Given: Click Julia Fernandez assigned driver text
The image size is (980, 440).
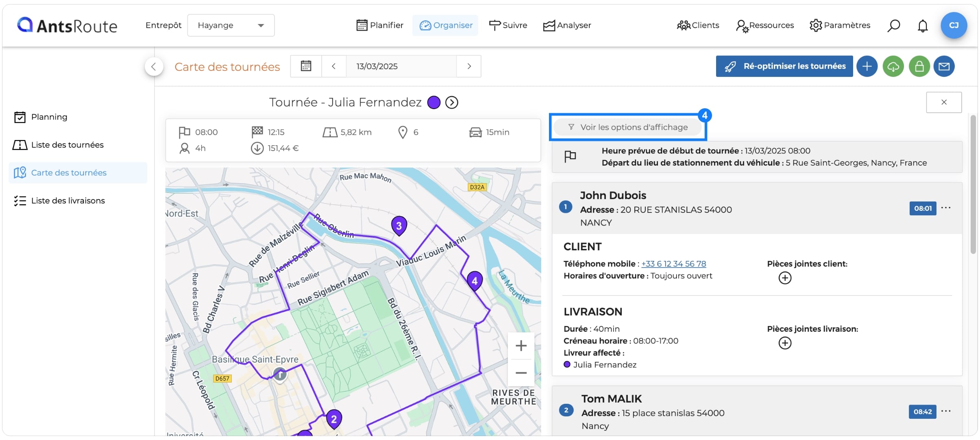Looking at the screenshot, I should click(x=605, y=365).
